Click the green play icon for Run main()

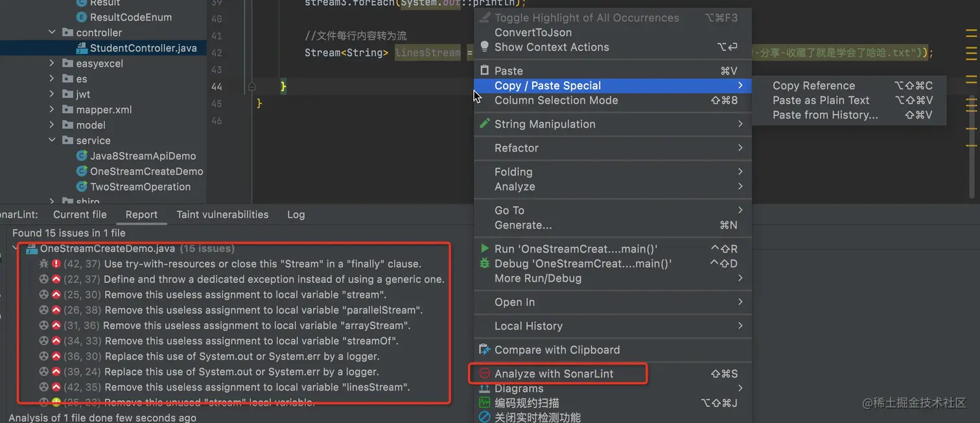pos(484,249)
